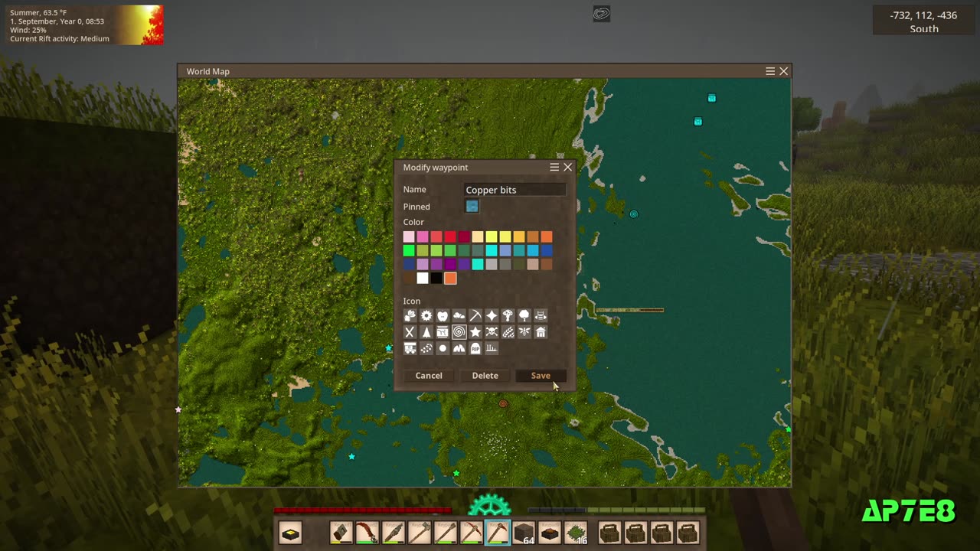This screenshot has width=980, height=551.
Task: Open the Modify waypoint dialog hamburger menu
Action: (x=554, y=167)
